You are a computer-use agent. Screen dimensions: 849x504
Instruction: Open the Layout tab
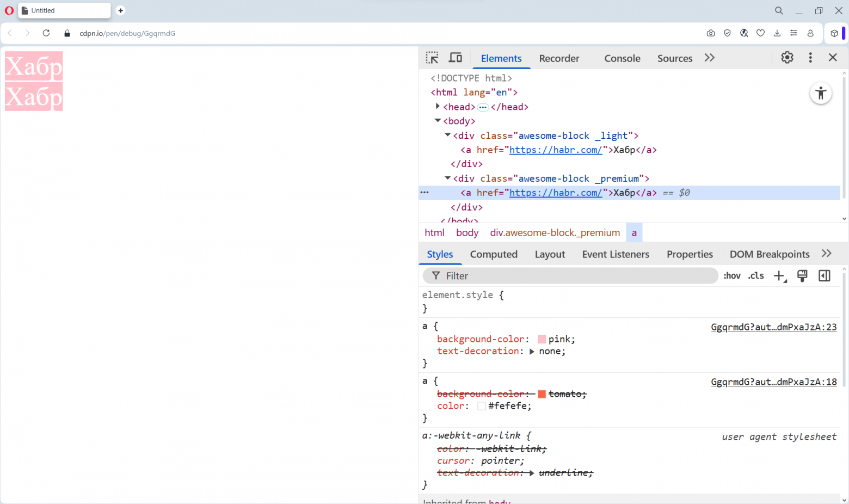(x=550, y=254)
